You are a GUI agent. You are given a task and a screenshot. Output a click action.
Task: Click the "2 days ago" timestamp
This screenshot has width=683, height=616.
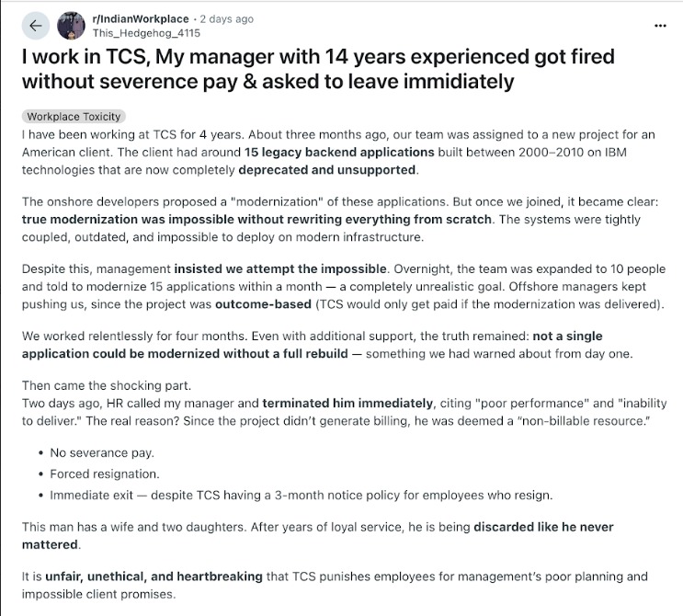click(x=225, y=18)
